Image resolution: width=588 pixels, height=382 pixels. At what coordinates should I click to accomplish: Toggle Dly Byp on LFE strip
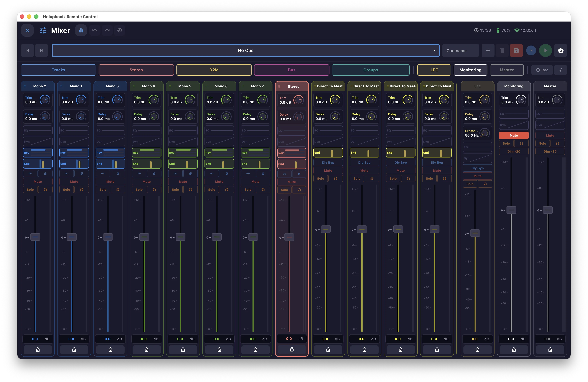click(478, 168)
